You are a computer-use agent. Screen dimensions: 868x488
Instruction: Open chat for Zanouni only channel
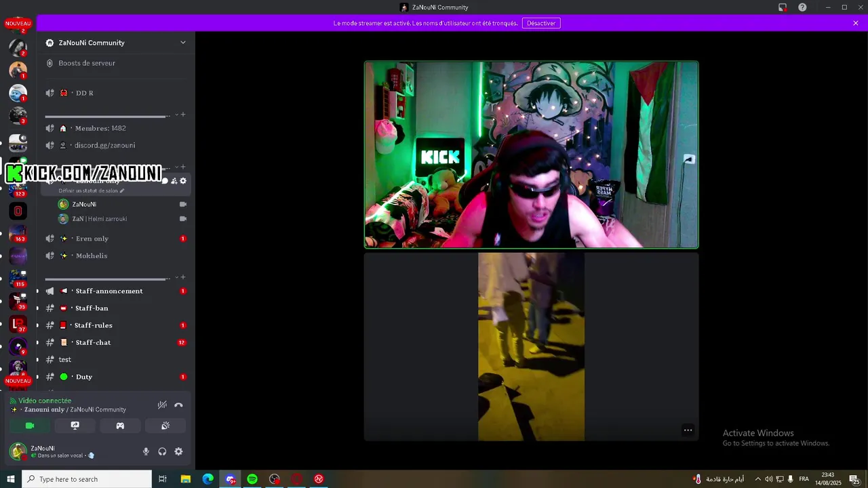[x=165, y=181]
